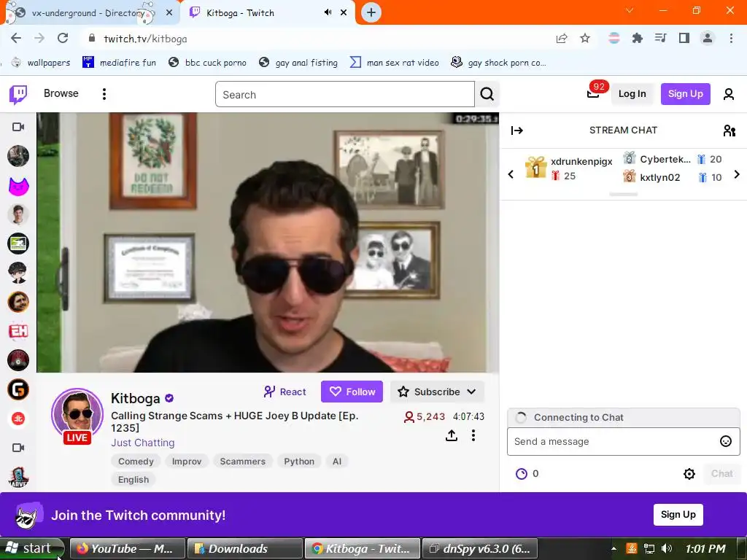Go back to previous page

pyautogui.click(x=16, y=38)
